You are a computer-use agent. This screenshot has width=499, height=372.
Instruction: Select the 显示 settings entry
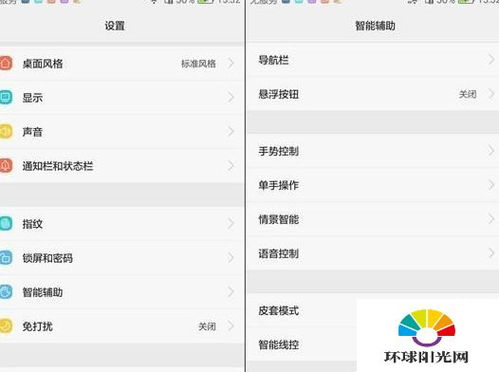[x=122, y=98]
